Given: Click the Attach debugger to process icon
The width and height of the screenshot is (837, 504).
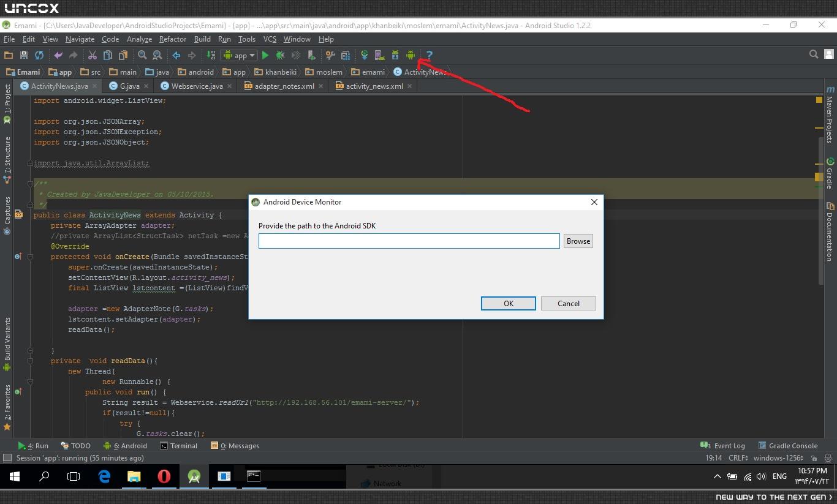Looking at the screenshot, I should (311, 55).
